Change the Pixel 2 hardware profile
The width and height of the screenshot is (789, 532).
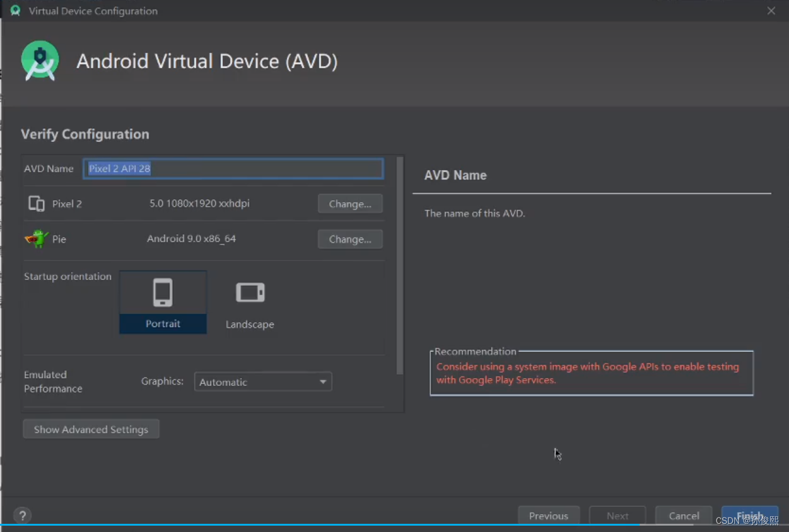[x=350, y=204]
